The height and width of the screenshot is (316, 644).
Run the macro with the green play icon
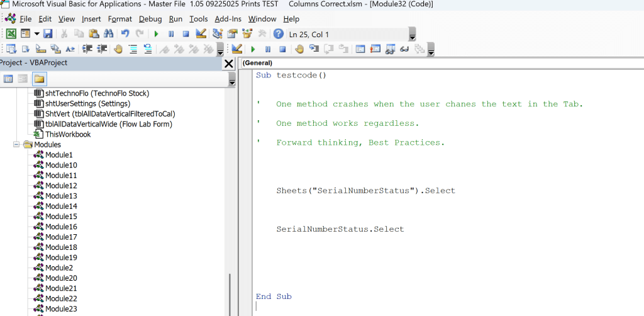pyautogui.click(x=155, y=33)
